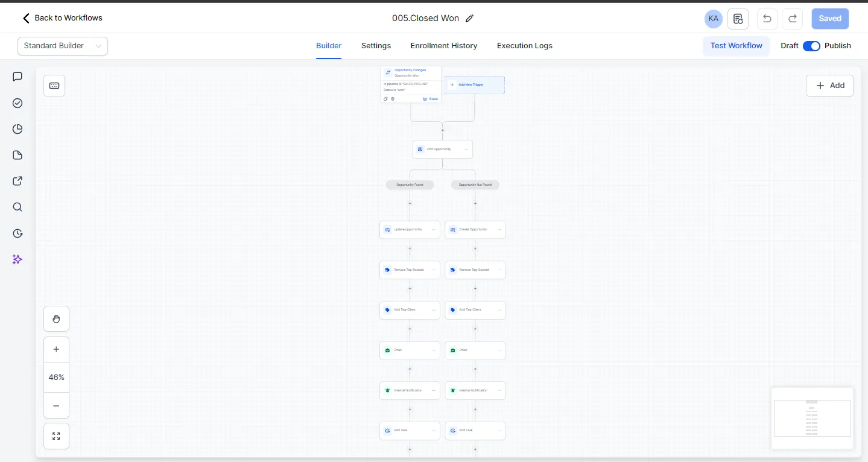This screenshot has width=868, height=462.
Task: Select the hand pan tool on the canvas
Action: (x=56, y=318)
